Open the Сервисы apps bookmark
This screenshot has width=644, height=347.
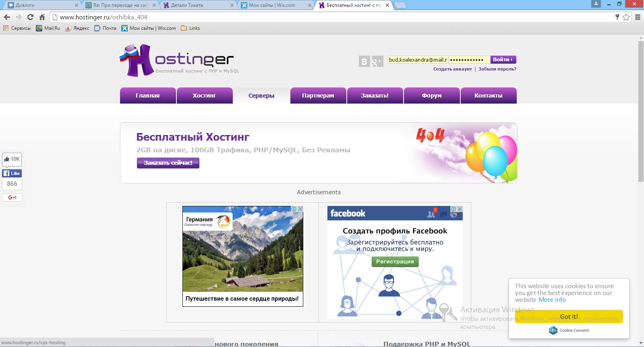[x=17, y=28]
